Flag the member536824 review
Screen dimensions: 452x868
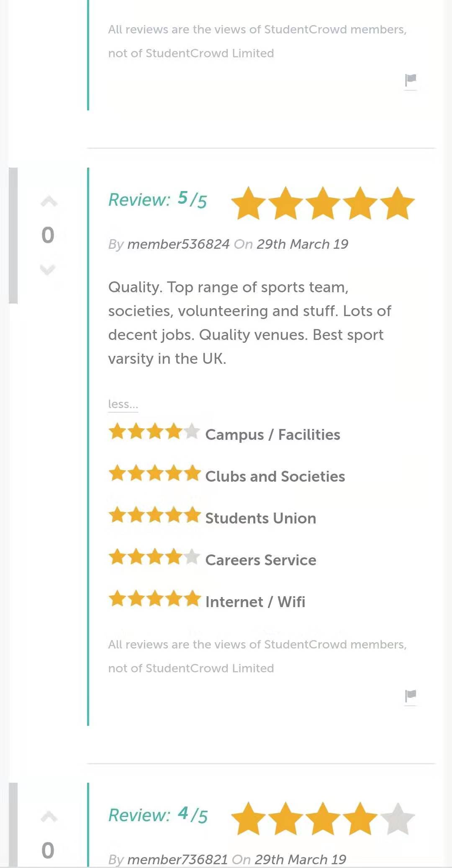tap(411, 695)
